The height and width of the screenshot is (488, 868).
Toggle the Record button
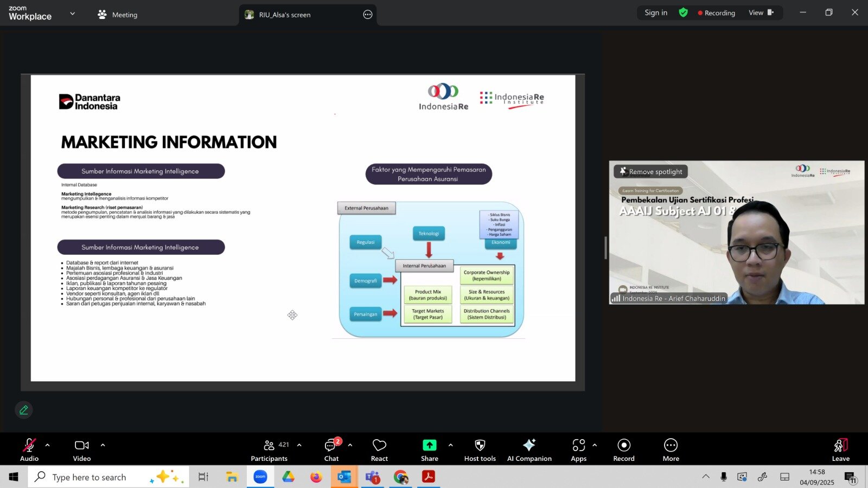click(x=624, y=450)
